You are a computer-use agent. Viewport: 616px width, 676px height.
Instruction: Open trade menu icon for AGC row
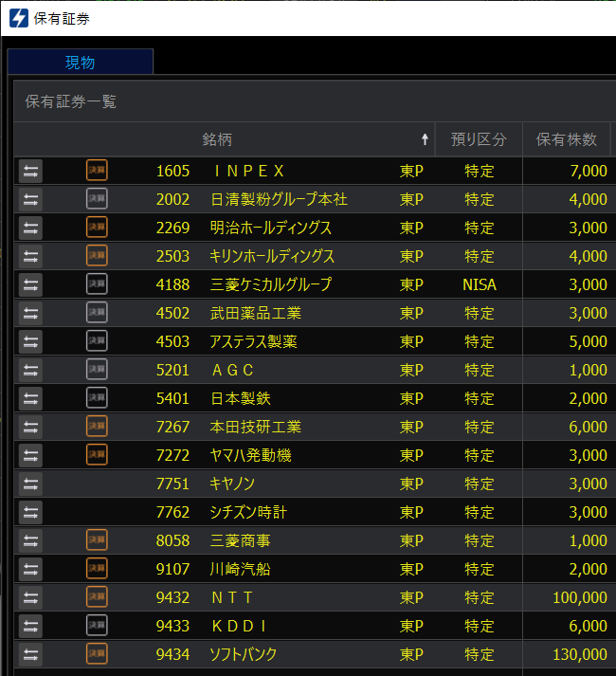(x=30, y=371)
